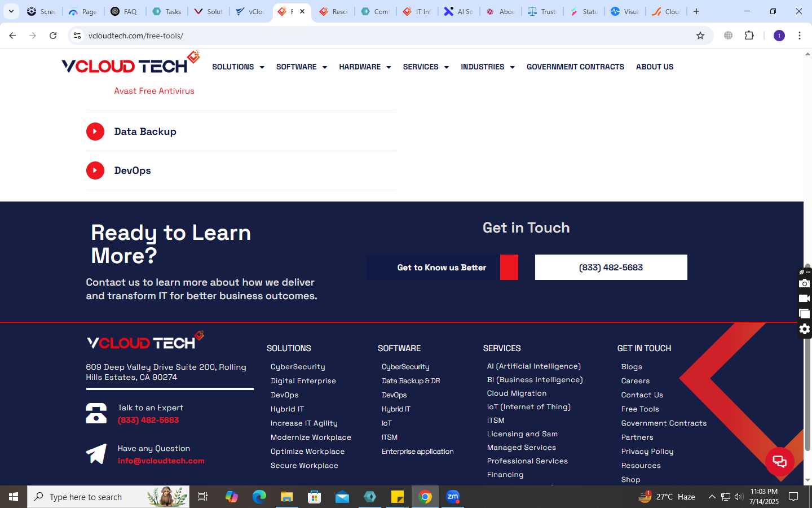The height and width of the screenshot is (508, 812).
Task: Click the (833) 482-5683 white button
Action: pos(611,268)
